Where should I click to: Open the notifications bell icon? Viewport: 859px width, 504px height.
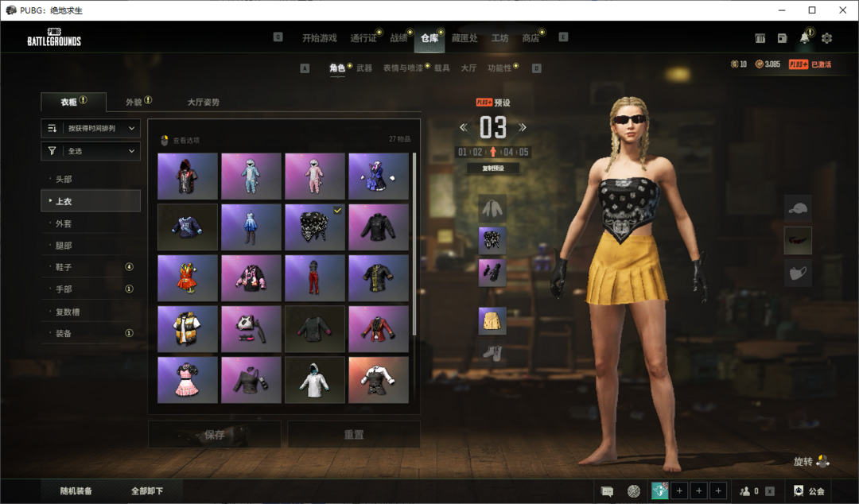pyautogui.click(x=805, y=38)
